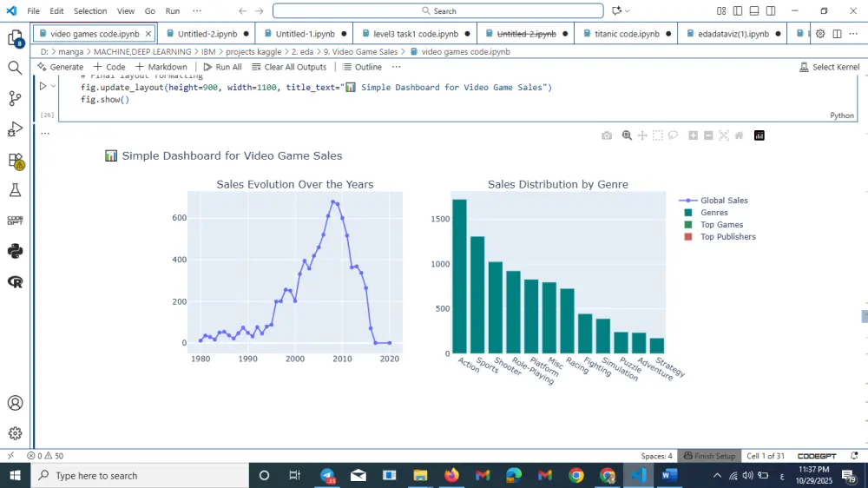This screenshot has width=868, height=488.
Task: Select the Plotly Box Select tool
Action: click(658, 135)
